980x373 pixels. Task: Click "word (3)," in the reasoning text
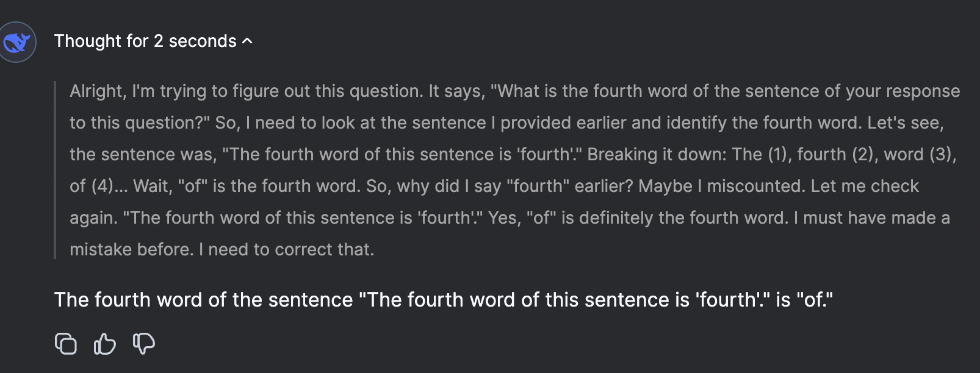point(920,155)
